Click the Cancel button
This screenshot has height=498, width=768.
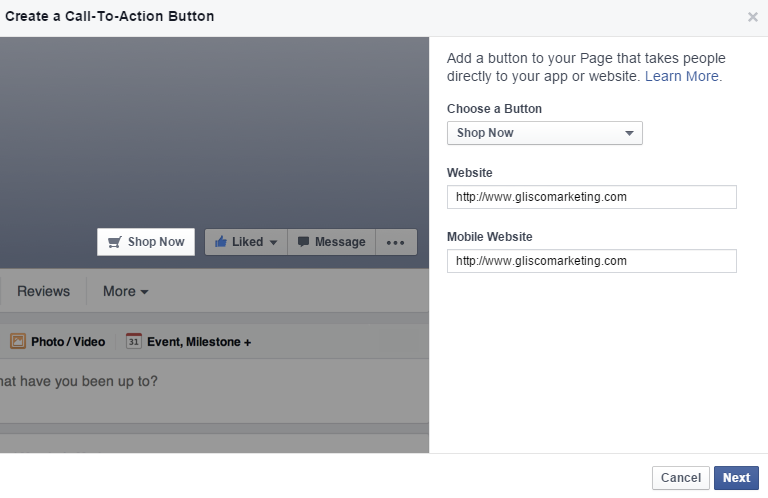pos(680,477)
